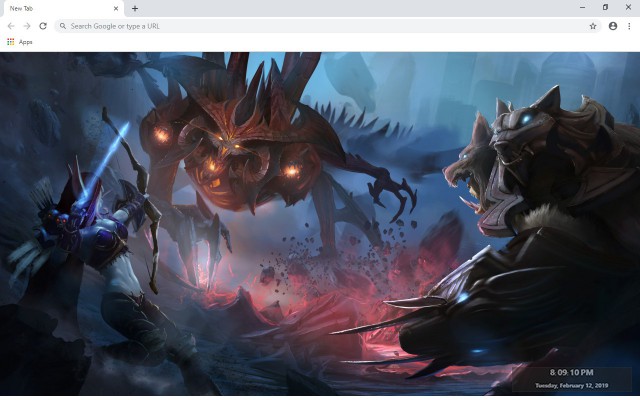Open the user profile avatar icon
Image resolution: width=640 pixels, height=400 pixels.
point(613,26)
